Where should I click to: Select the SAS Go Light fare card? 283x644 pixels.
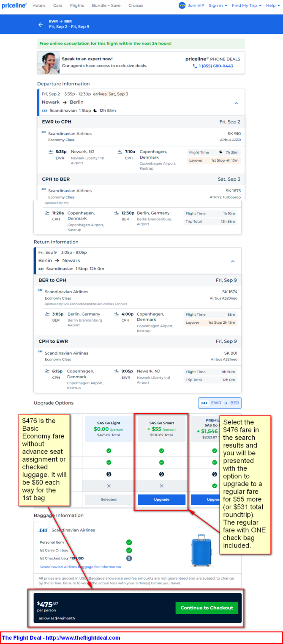(109, 429)
